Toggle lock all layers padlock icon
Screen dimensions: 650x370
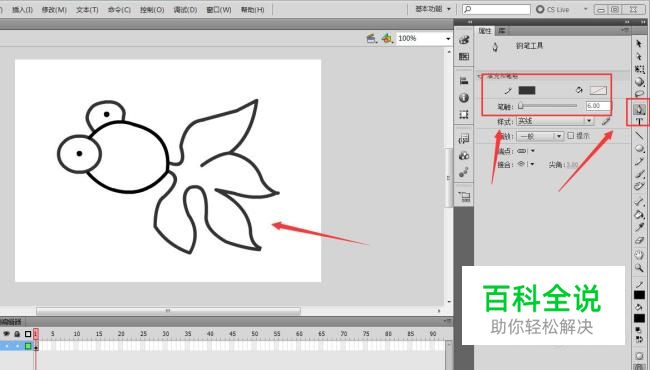(17, 334)
